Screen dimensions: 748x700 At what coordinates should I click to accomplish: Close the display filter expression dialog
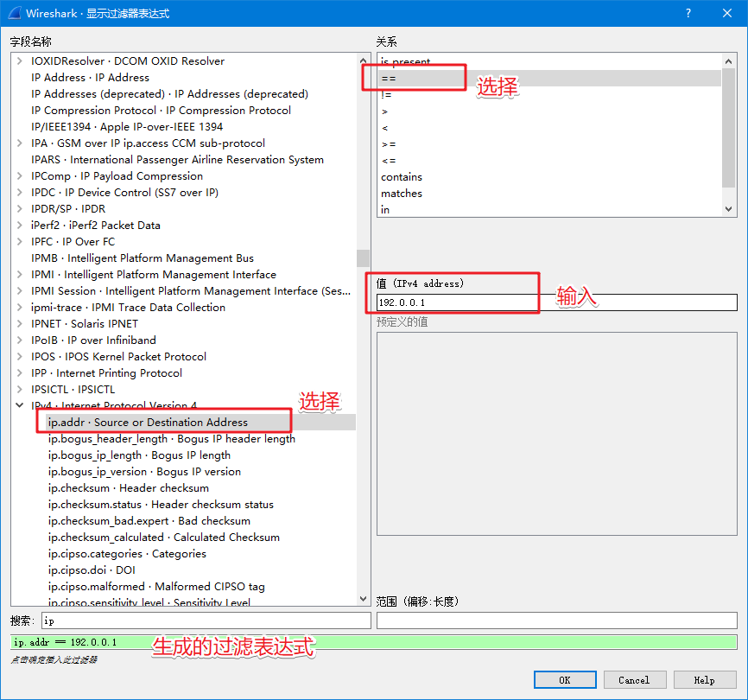tap(727, 13)
